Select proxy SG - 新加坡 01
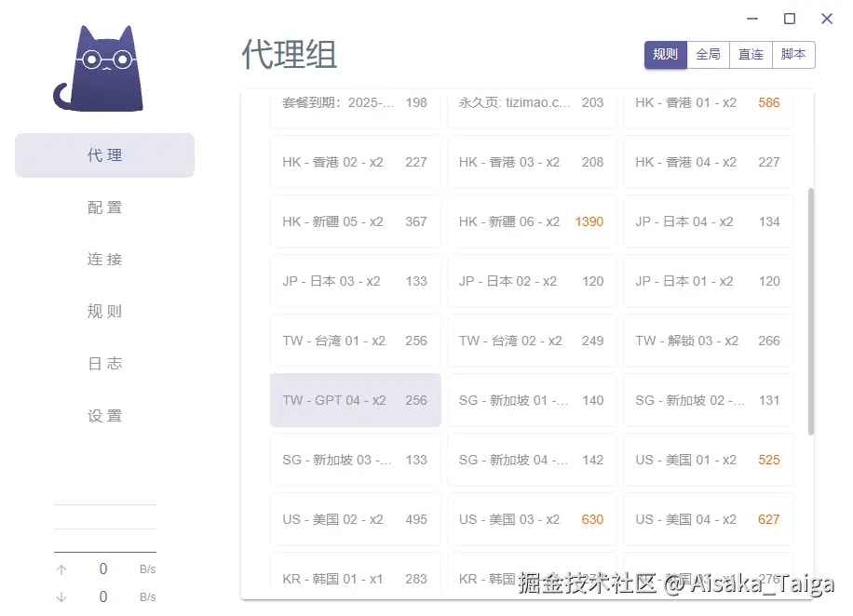Screen dimensions: 853x616 (532, 400)
